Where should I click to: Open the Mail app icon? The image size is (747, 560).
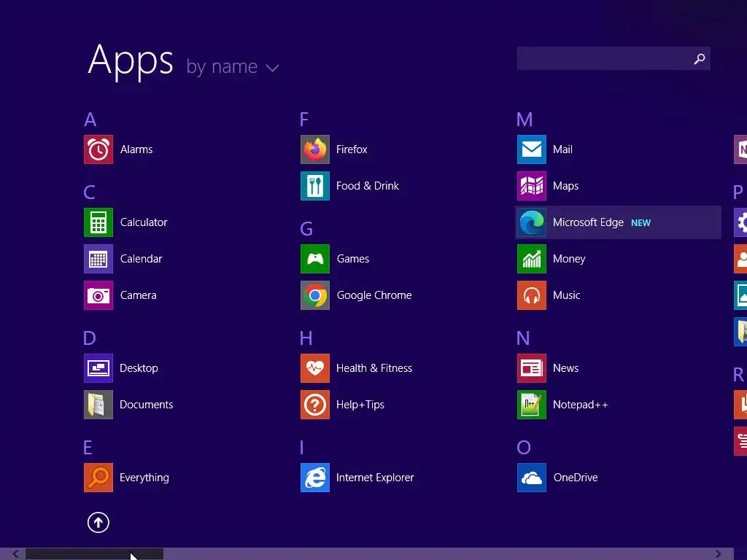coord(532,149)
